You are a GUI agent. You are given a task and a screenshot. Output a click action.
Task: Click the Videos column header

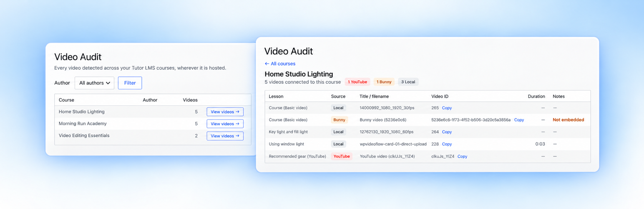pyautogui.click(x=190, y=100)
